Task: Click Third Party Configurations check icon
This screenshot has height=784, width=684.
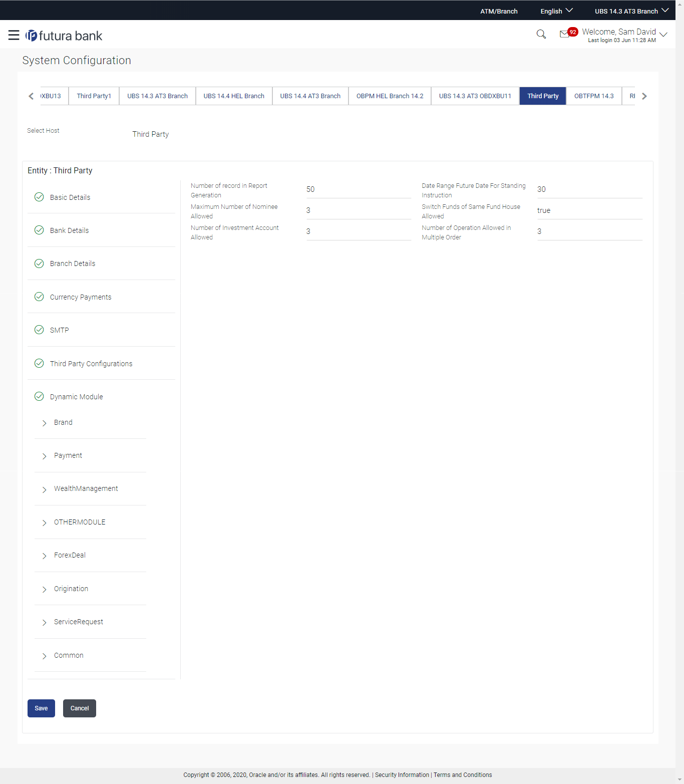Action: point(39,363)
